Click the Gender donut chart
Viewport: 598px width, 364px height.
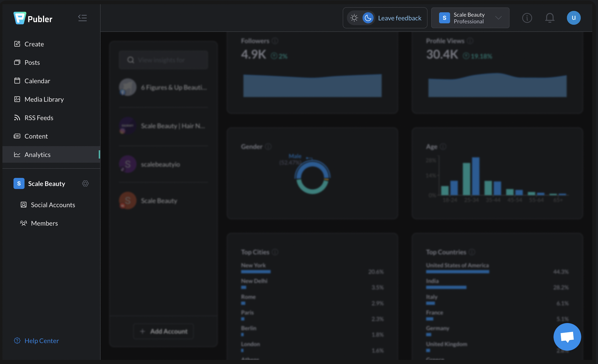click(x=312, y=177)
